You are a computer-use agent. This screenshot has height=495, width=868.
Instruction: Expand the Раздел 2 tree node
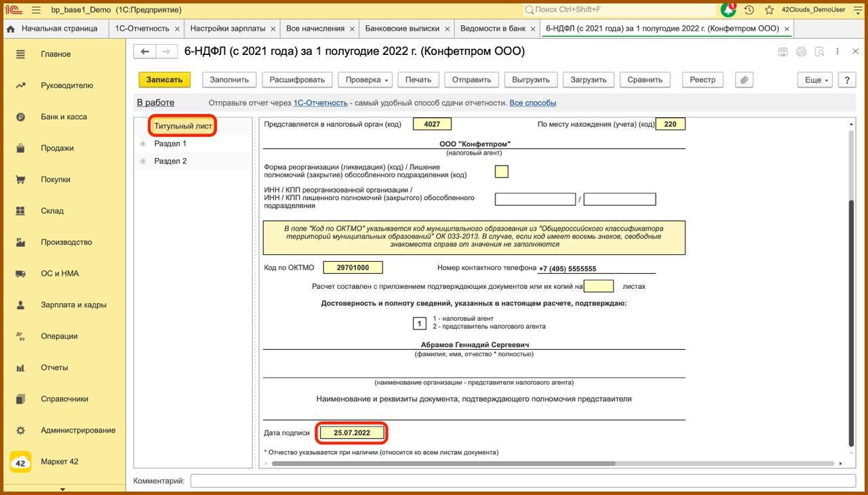tap(143, 161)
